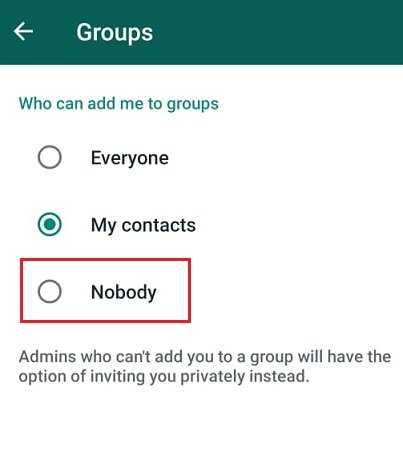Select the My contacts radio button
403x463 pixels.
point(49,224)
